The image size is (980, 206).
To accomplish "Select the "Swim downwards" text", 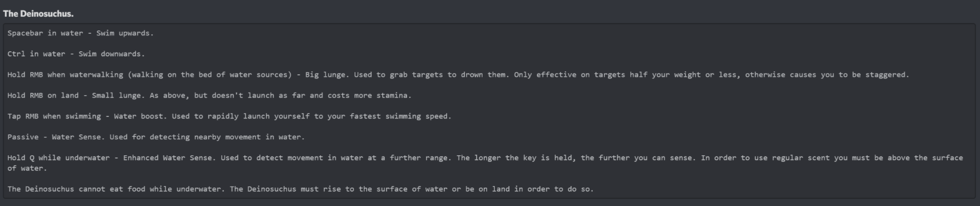I will tap(111, 54).
